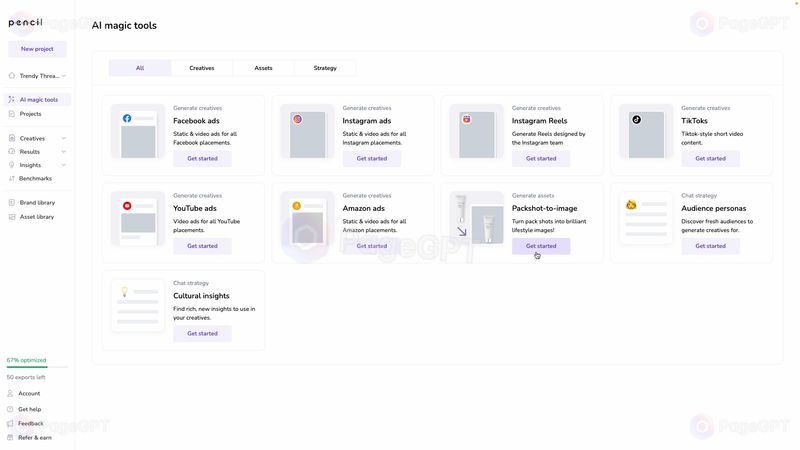Click the 67% optimized progress bar
The image size is (800, 450).
click(37, 367)
